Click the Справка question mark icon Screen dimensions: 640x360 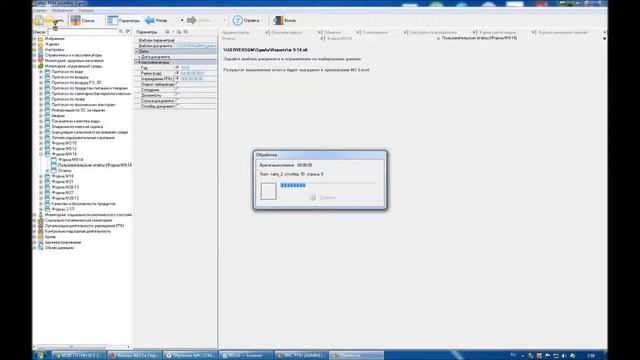pyautogui.click(x=237, y=20)
